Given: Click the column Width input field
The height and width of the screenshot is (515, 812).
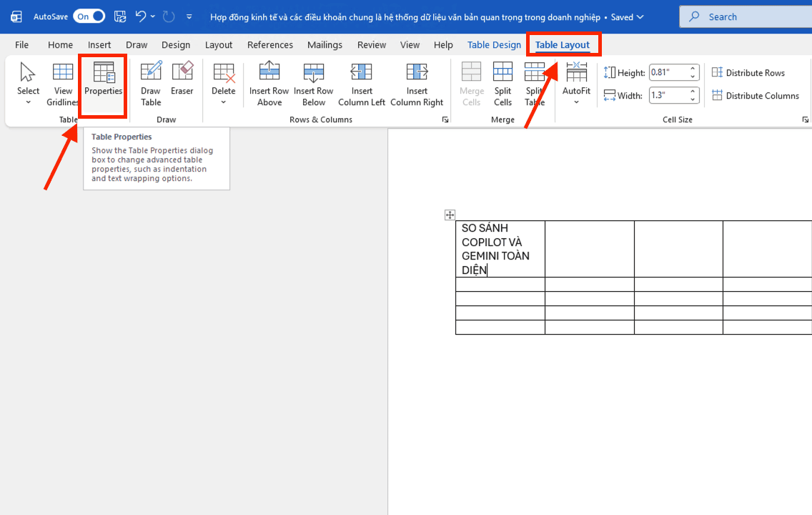Looking at the screenshot, I should [668, 95].
